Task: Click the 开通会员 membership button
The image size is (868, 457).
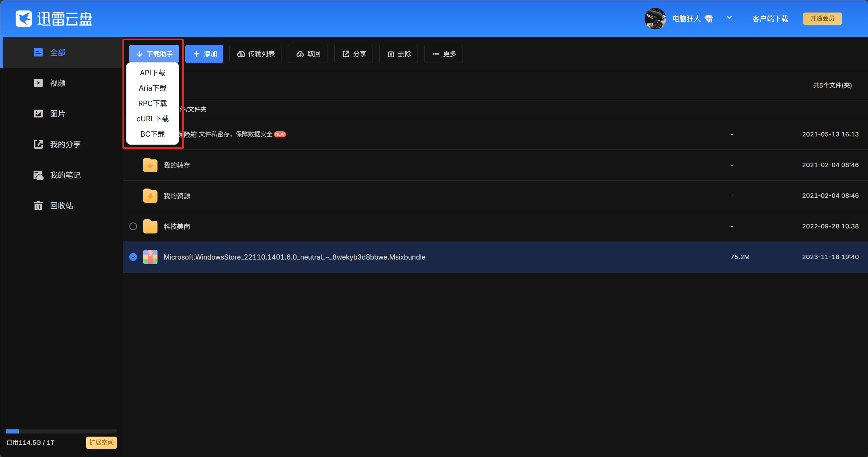Action: [822, 19]
